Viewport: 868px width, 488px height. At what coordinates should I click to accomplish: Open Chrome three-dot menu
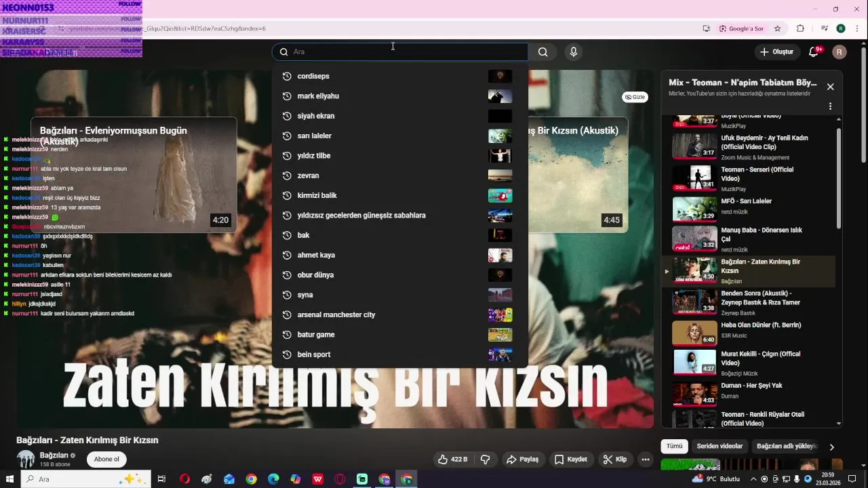coord(856,28)
